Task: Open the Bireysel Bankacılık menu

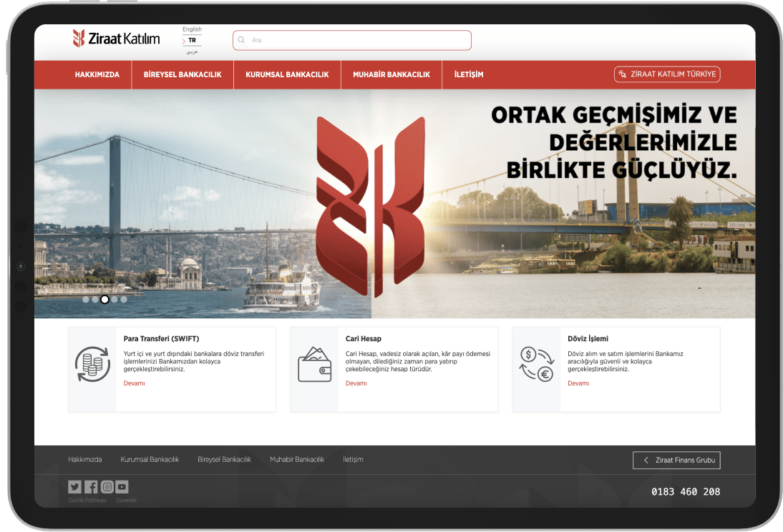Action: (183, 74)
